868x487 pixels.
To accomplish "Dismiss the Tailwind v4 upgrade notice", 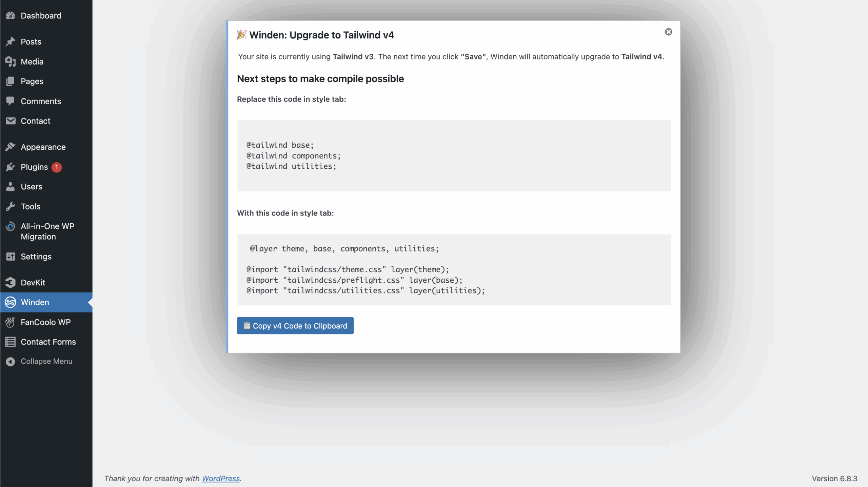I will [668, 32].
